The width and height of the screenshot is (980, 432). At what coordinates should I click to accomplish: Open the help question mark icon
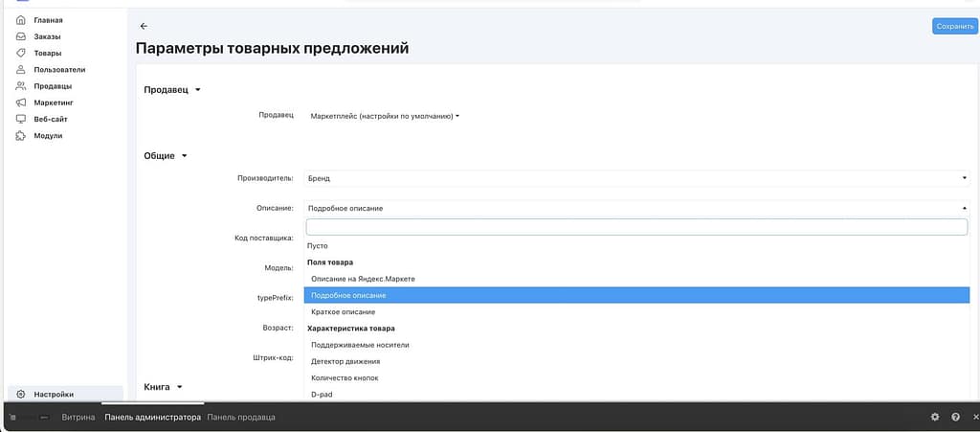[x=956, y=417]
